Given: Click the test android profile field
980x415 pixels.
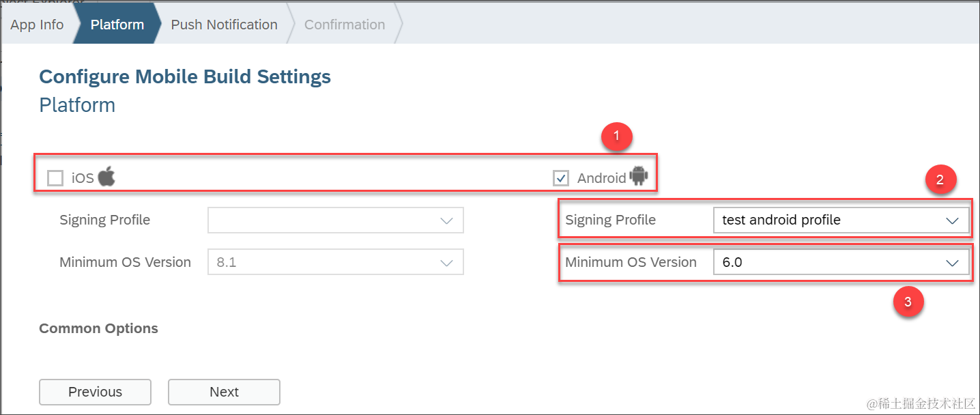Looking at the screenshot, I should pos(819,220).
